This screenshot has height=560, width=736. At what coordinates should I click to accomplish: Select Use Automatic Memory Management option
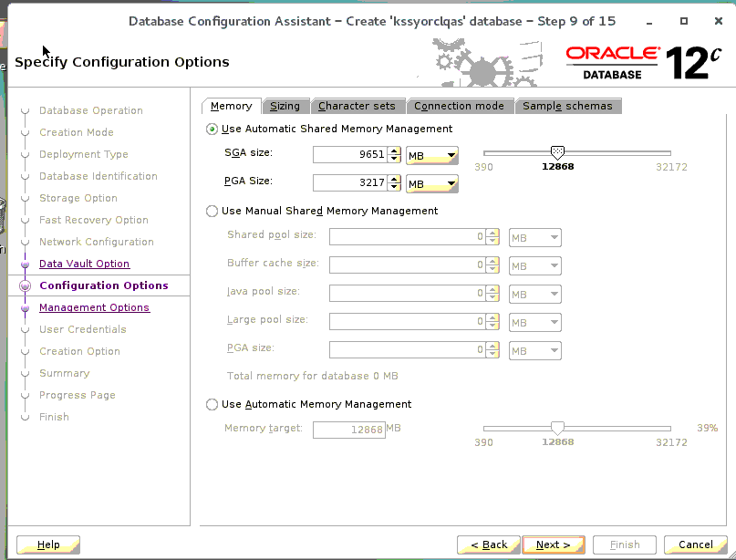tap(213, 404)
